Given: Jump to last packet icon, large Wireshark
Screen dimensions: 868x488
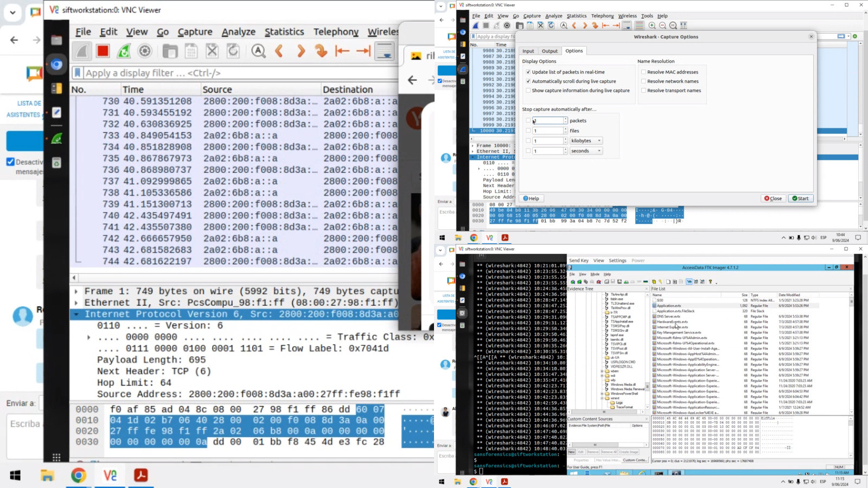Looking at the screenshot, I should (x=363, y=51).
